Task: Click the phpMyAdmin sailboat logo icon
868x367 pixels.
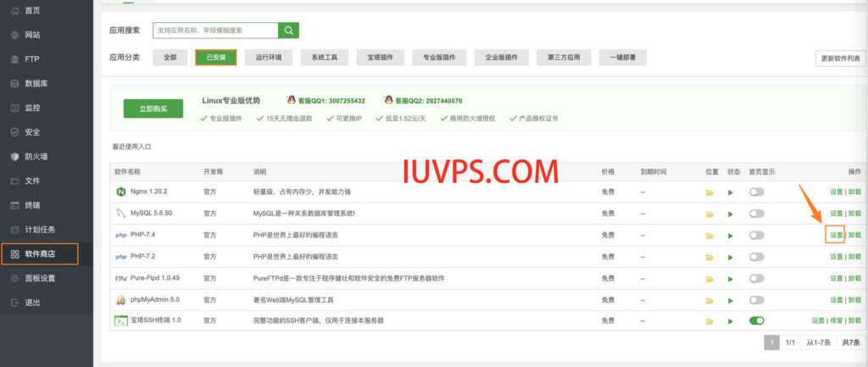Action: [120, 299]
